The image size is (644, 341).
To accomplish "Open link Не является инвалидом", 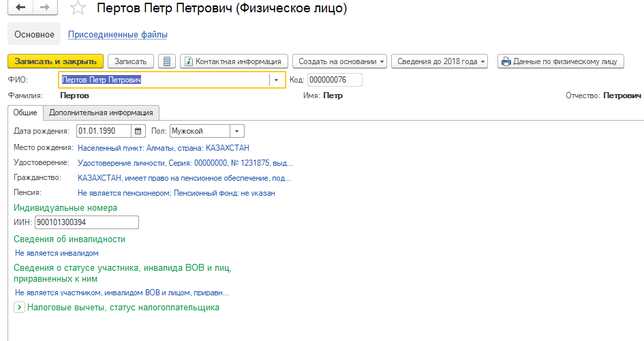I will [57, 253].
